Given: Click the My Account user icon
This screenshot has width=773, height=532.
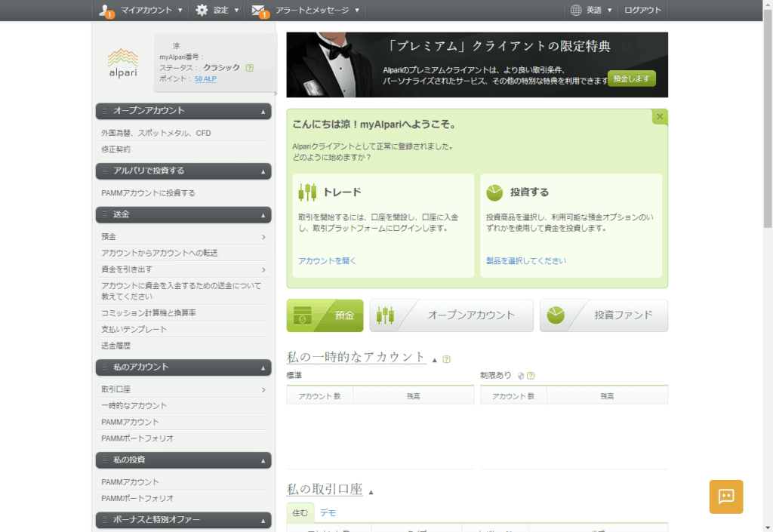Looking at the screenshot, I should pos(106,11).
